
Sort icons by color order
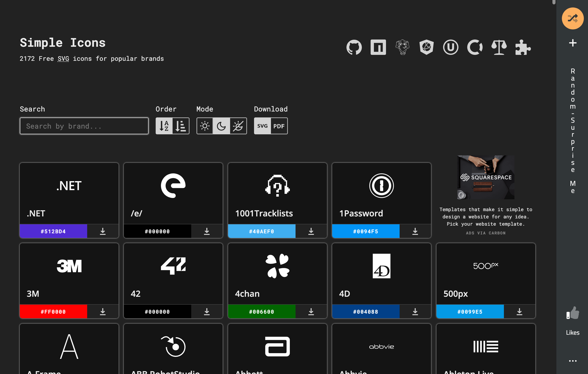pos(181,126)
